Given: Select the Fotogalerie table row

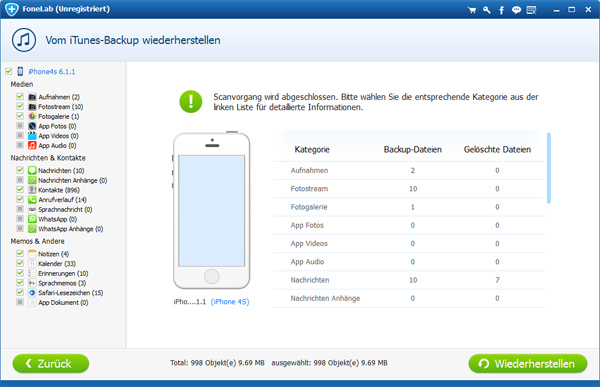Looking at the screenshot, I should 409,207.
